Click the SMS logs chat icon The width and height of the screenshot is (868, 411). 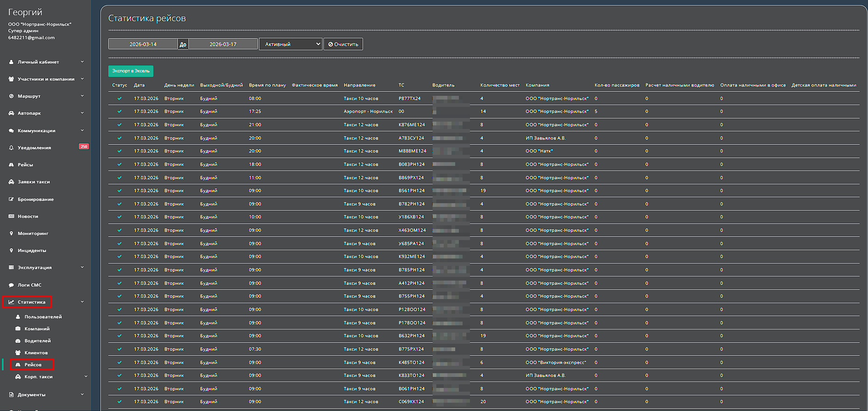11,285
